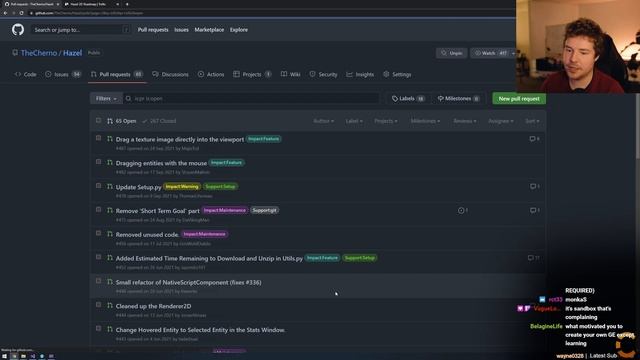Select checkbox for 'Removed unused code.'
Image resolution: width=640 pixels, height=360 pixels.
pos(98,233)
